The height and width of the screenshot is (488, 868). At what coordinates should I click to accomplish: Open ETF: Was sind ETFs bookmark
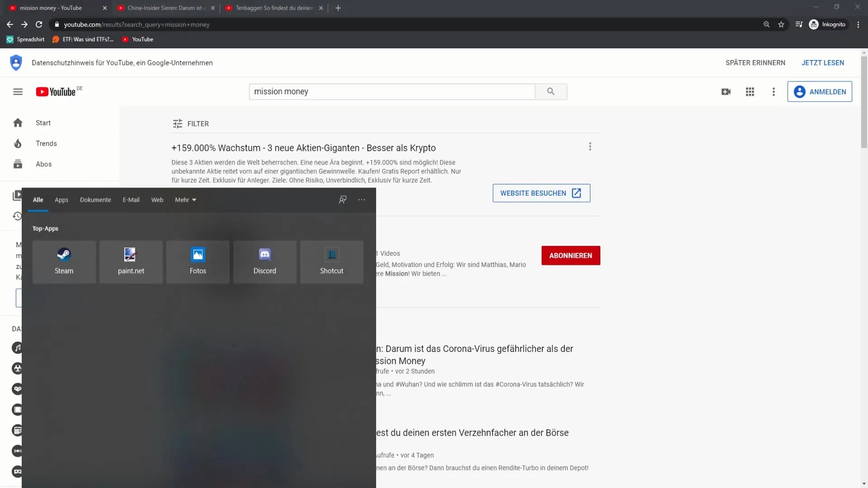(x=83, y=39)
